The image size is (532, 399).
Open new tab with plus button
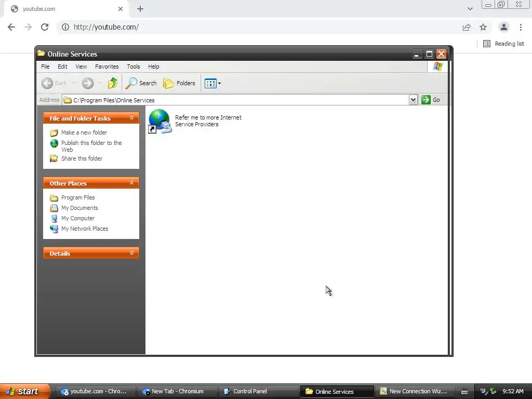point(140,9)
